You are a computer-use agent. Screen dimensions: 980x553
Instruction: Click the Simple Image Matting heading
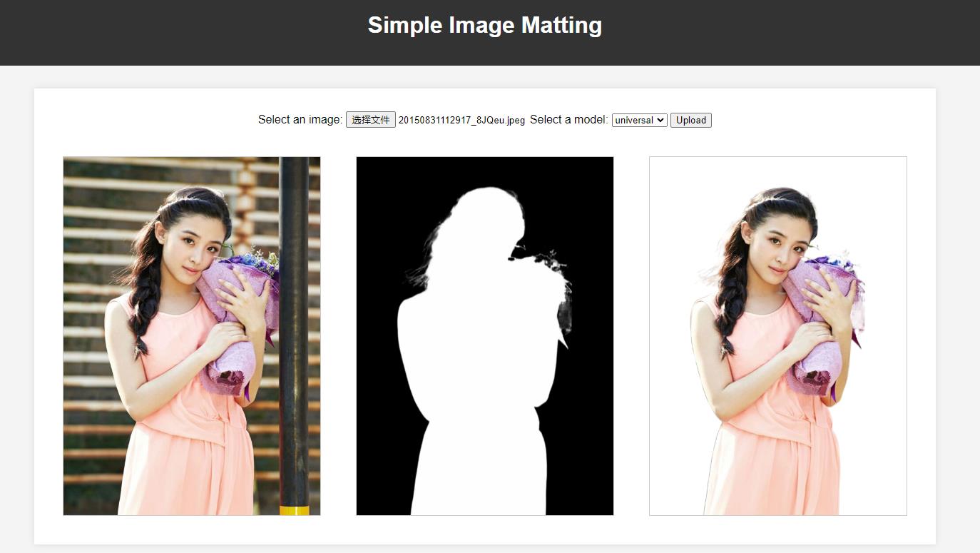pos(485,25)
